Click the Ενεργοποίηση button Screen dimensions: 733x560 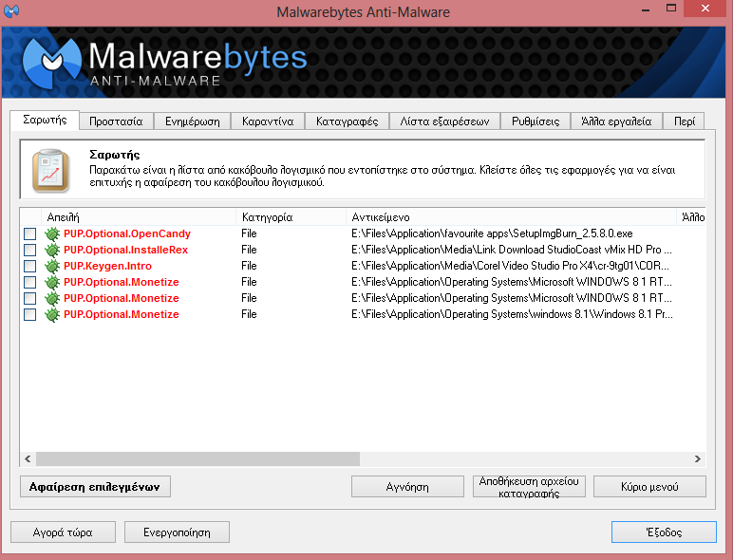[177, 532]
